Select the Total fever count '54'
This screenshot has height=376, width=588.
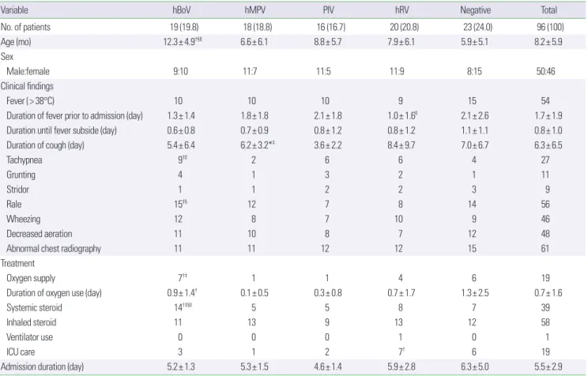click(x=545, y=101)
